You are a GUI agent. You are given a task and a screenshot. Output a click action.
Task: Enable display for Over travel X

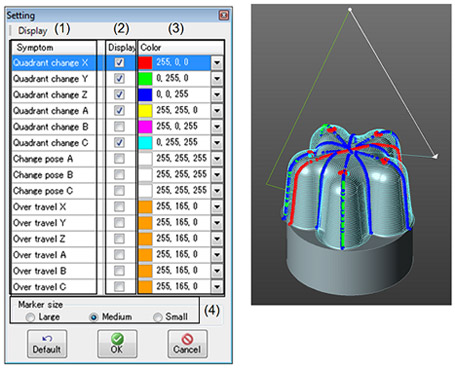[x=119, y=206]
